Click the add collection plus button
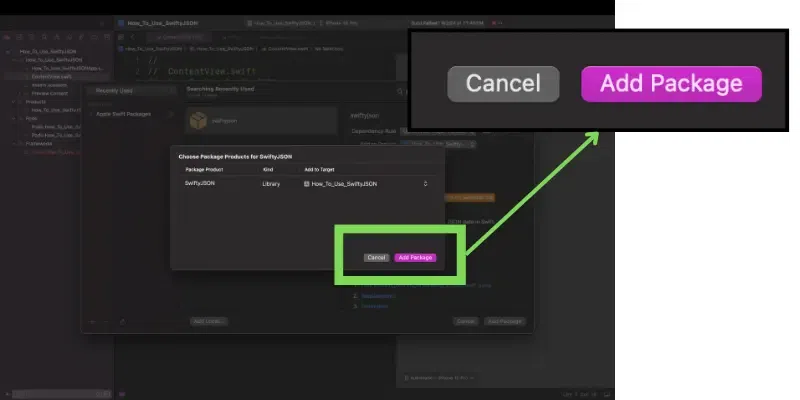Image resolution: width=800 pixels, height=400 pixels. tap(92, 322)
